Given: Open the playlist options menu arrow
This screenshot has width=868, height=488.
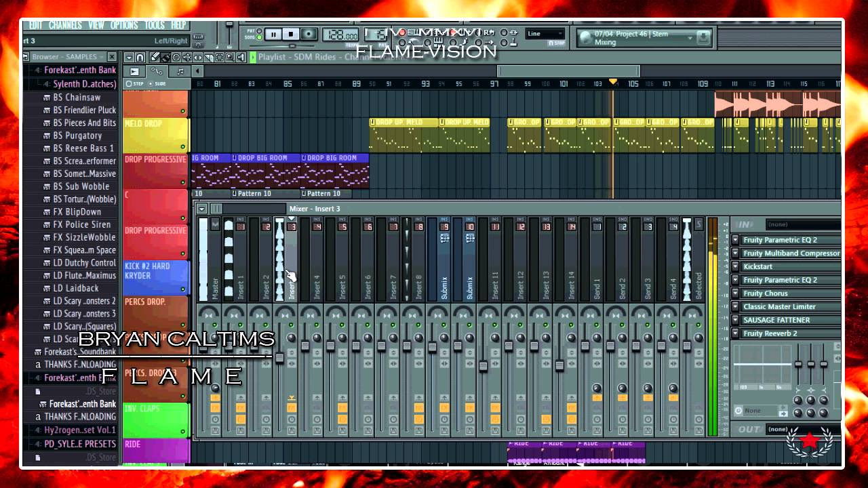Looking at the screenshot, I should [x=129, y=58].
